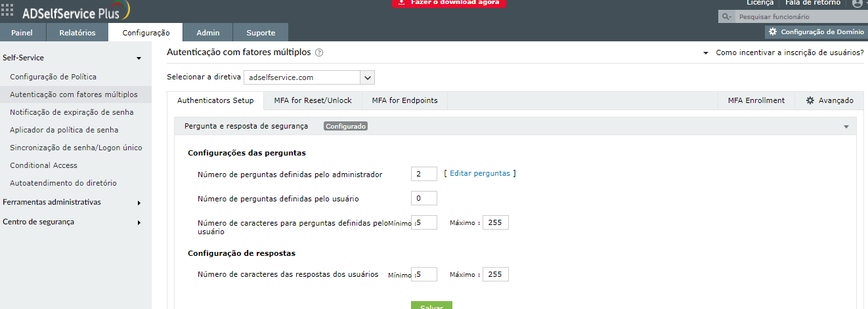Expand Centro de segurança section
Image resolution: width=868 pixels, height=309 pixels.
(x=139, y=222)
